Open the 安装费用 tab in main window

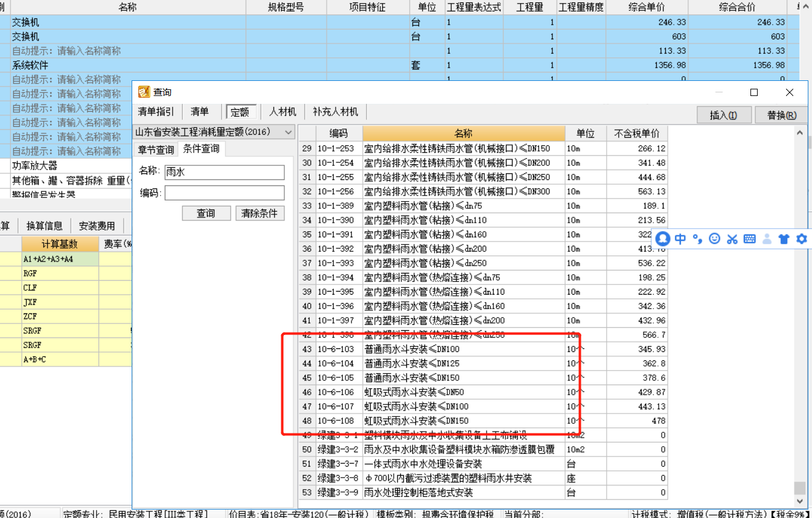coord(97,226)
